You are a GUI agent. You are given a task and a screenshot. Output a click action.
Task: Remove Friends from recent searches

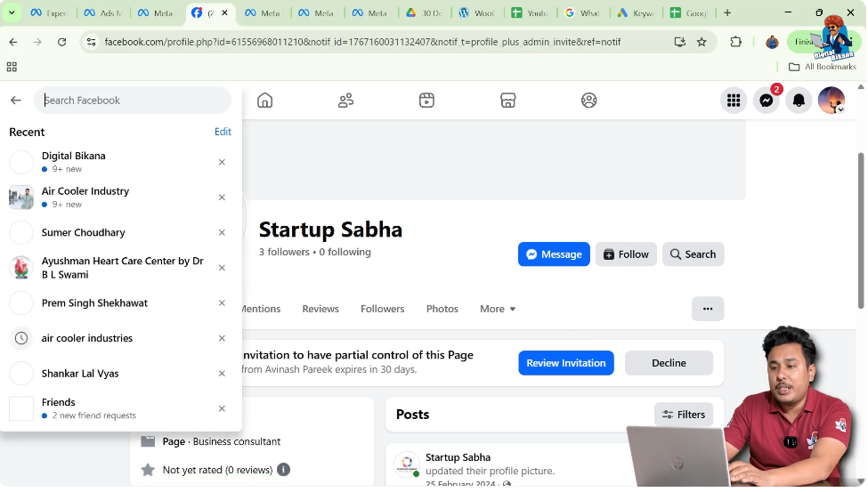pyautogui.click(x=222, y=409)
